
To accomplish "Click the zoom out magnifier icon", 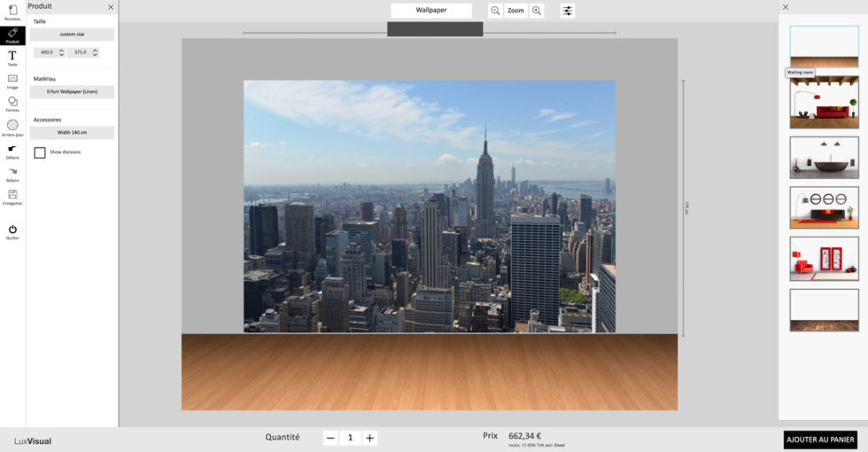I will pyautogui.click(x=495, y=11).
